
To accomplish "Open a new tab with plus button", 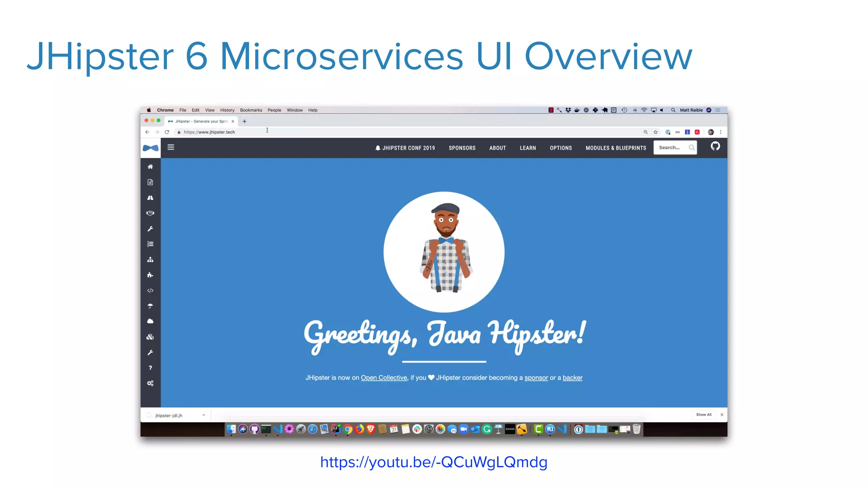I will 244,121.
